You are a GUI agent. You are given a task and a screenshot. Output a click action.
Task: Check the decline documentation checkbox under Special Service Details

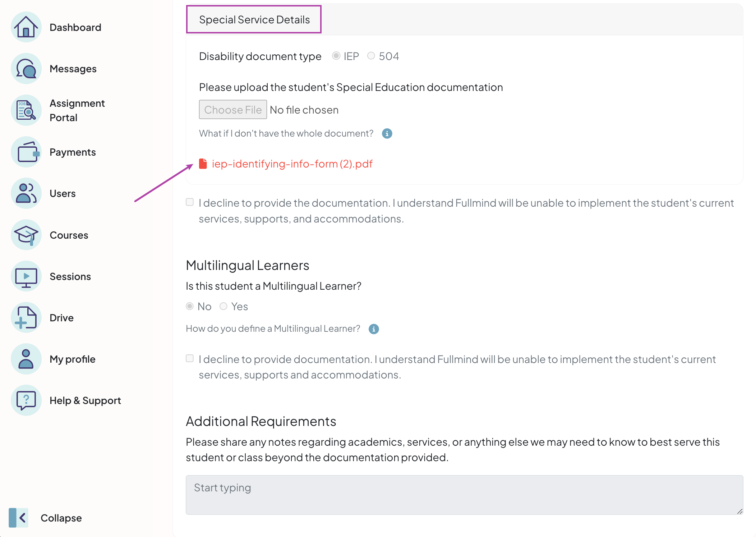(189, 202)
